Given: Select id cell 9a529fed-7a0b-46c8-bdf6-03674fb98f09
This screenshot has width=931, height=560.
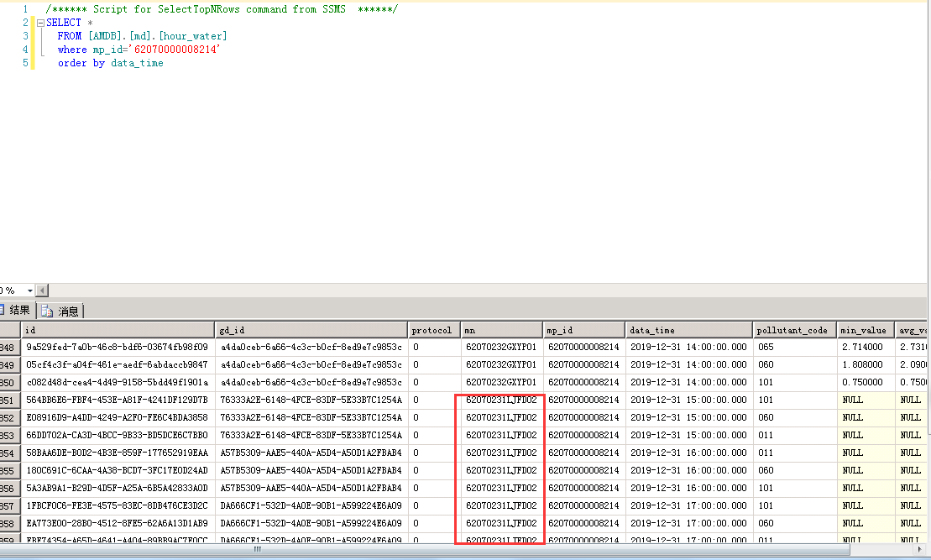Looking at the screenshot, I should pyautogui.click(x=118, y=348).
